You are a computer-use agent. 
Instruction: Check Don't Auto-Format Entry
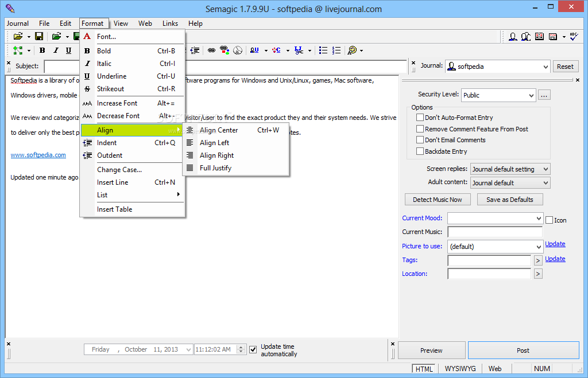coord(420,117)
